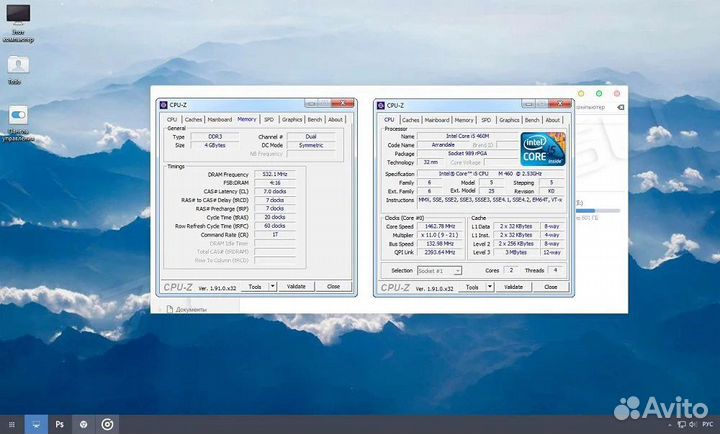Switch the input language via РУС indicator
The width and height of the screenshot is (720, 434).
coord(708,424)
